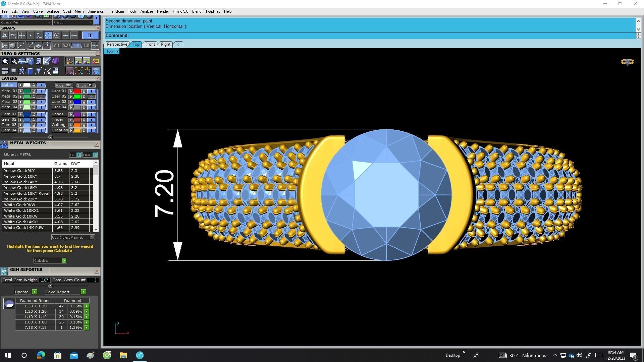Click the Metal Weights scale icon
The height and width of the screenshot is (362, 644).
(4, 144)
